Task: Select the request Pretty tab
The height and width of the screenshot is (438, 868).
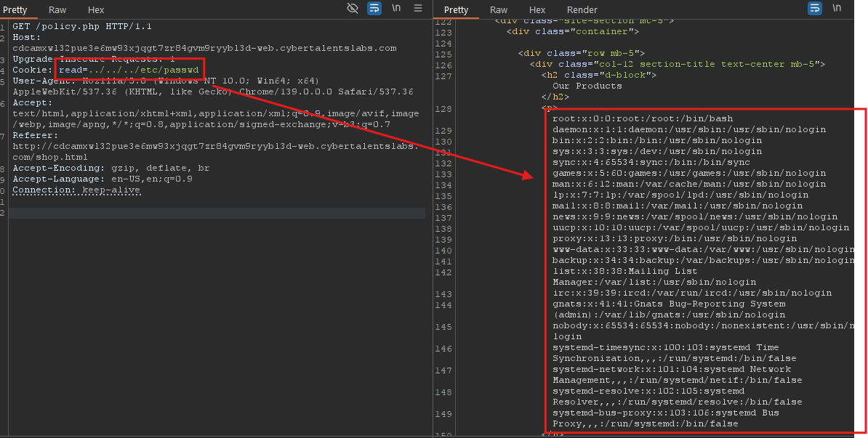Action: pyautogui.click(x=15, y=10)
